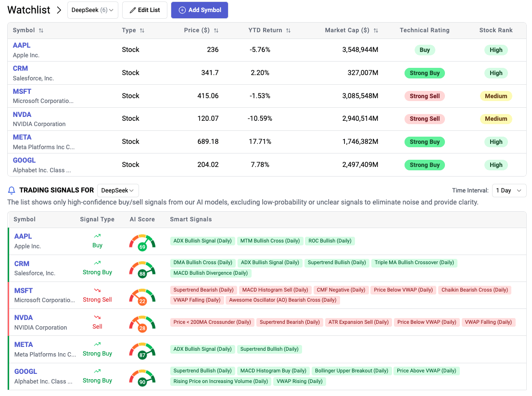Click the Type column sort icon
The height and width of the screenshot is (396, 532).
(x=142, y=30)
